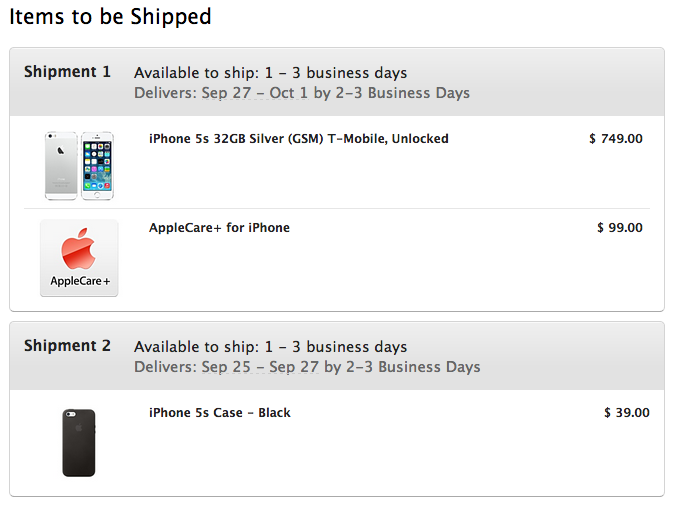Select the iPhone 5s Case – Black title

tap(219, 413)
